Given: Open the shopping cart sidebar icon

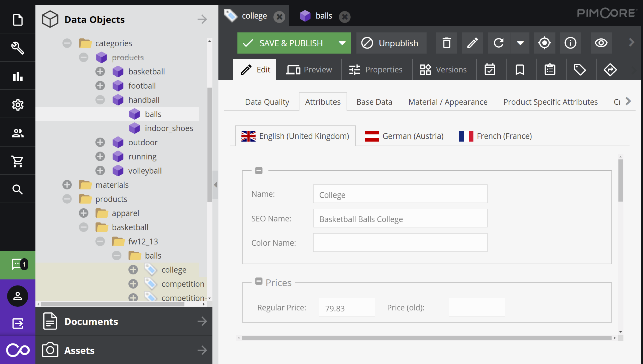Looking at the screenshot, I should pos(18,161).
